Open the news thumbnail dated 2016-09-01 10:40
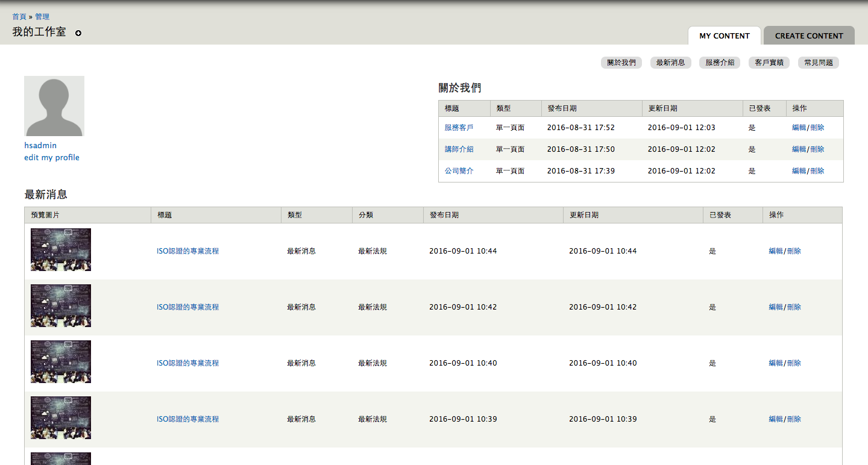868x465 pixels. (61, 362)
